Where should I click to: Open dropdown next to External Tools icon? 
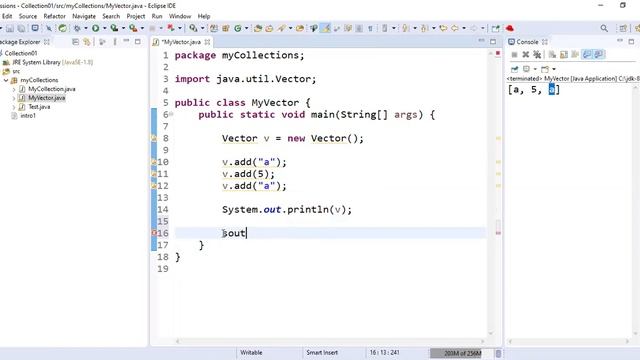tap(142, 28)
